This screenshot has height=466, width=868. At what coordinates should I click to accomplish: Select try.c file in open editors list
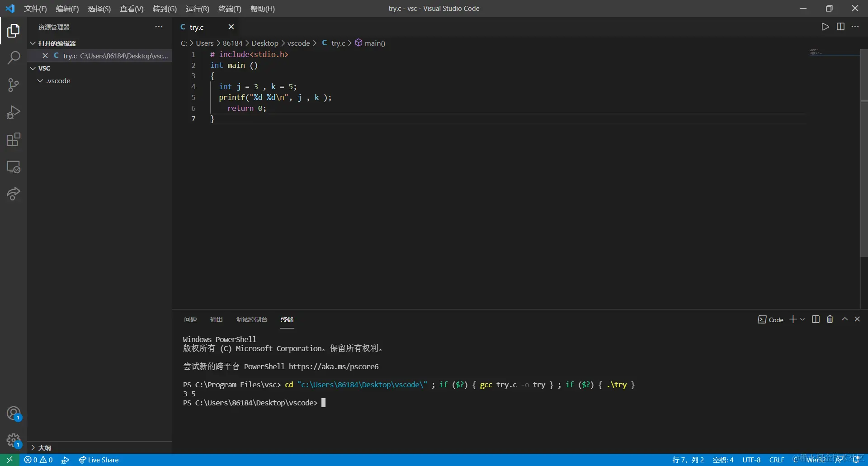coord(99,56)
